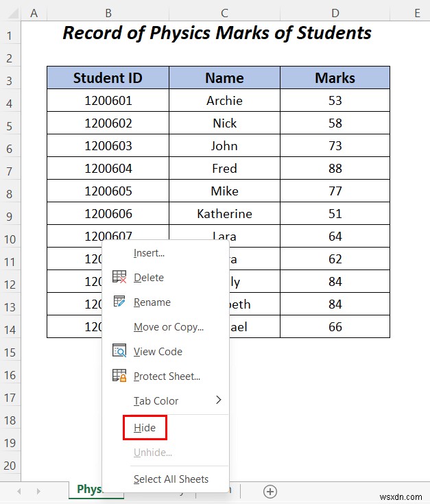Viewport: 430px width, 504px height.
Task: Click the 'Name' header cell
Action: [x=225, y=77]
